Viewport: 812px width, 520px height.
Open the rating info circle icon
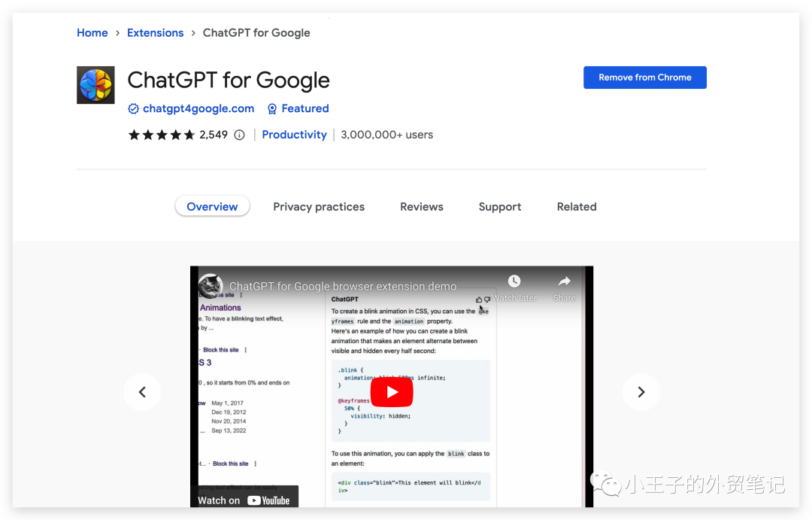pyautogui.click(x=239, y=135)
